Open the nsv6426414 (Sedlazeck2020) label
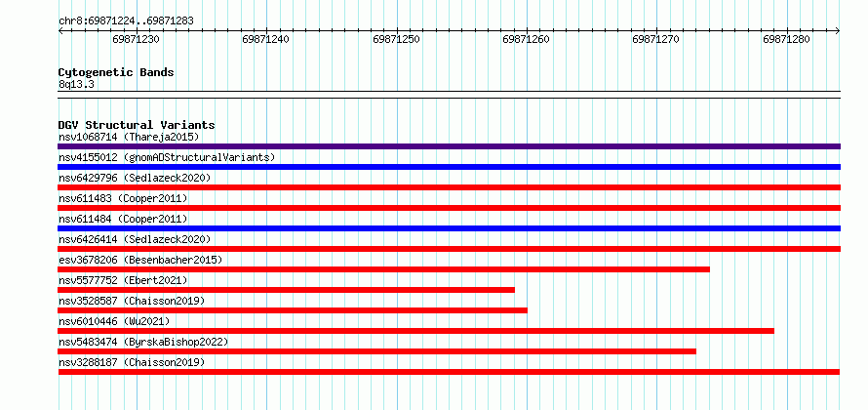The image size is (868, 410). [135, 239]
